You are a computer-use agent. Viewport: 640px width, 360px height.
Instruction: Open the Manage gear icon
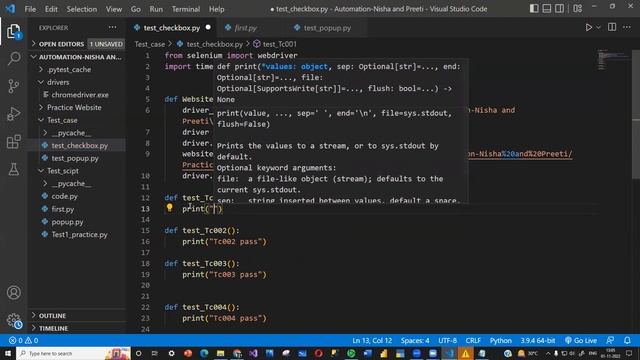pos(13,320)
